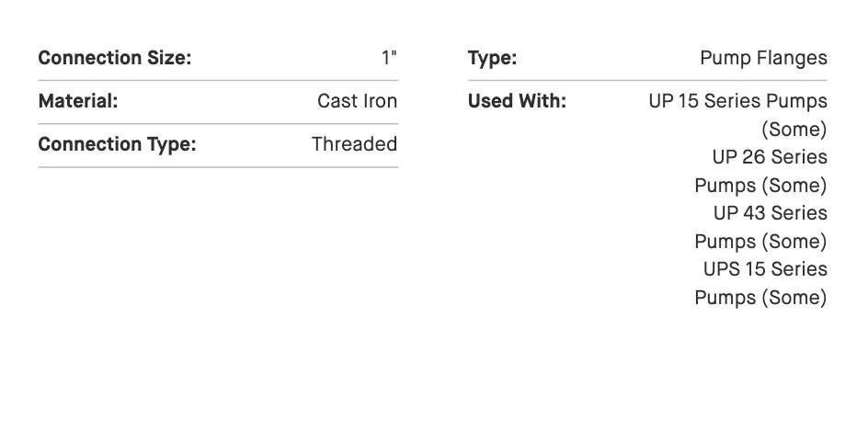868x430 pixels.
Task: Click the Connection Type label
Action: (x=117, y=144)
